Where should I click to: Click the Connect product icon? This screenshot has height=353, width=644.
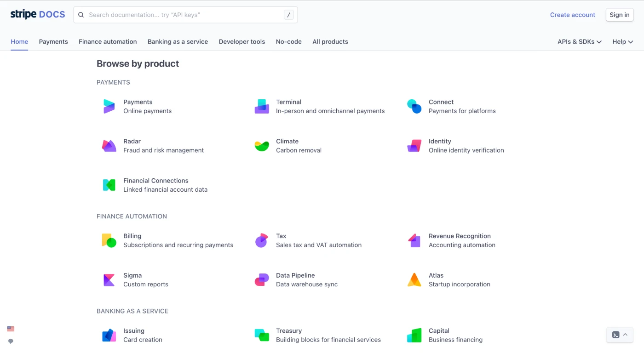414,106
